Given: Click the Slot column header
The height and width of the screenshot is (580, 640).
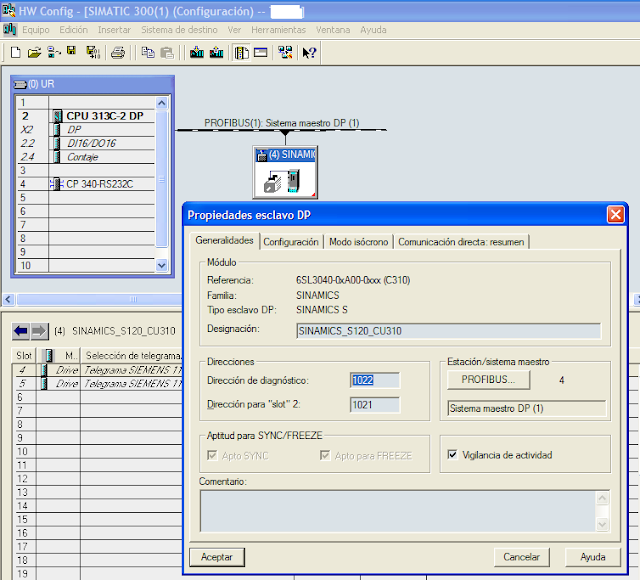Looking at the screenshot, I should point(24,356).
